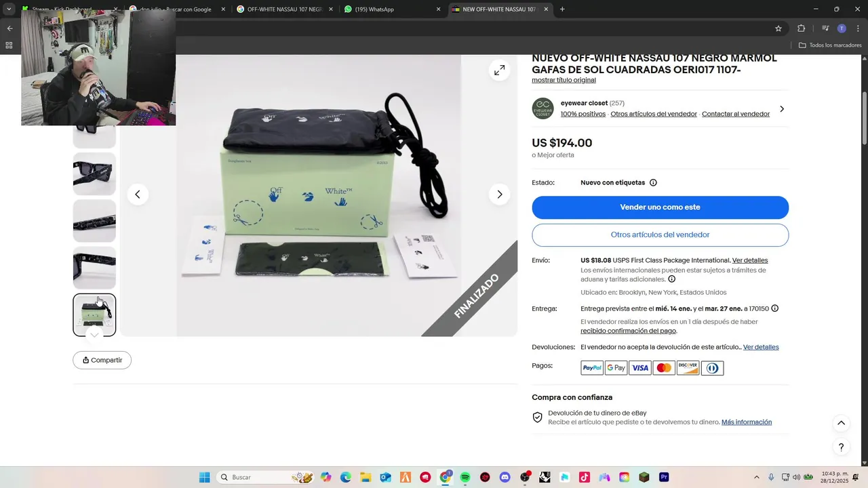
Task: Close the WhatsApp tab
Action: [x=438, y=9]
